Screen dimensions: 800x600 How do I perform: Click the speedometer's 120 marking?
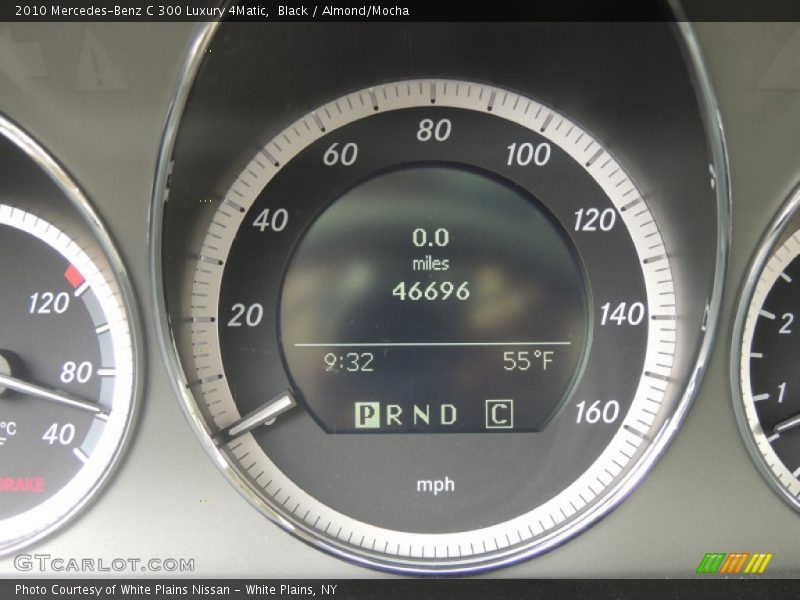594,220
